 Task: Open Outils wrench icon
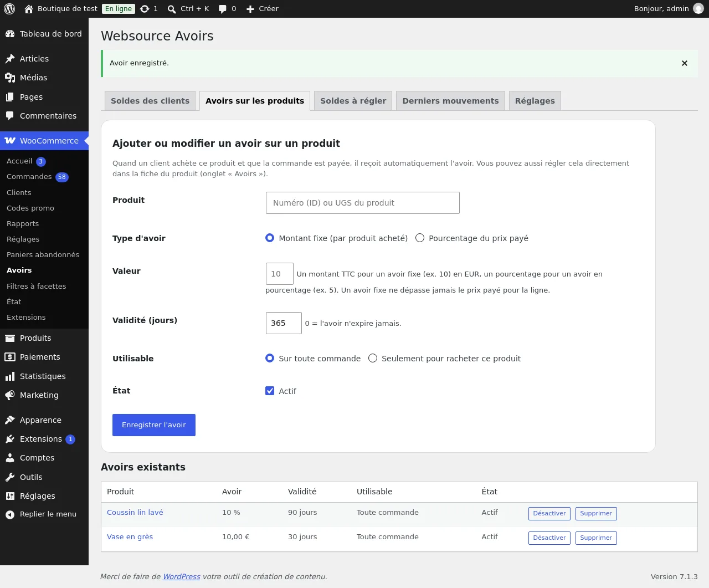(x=10, y=477)
